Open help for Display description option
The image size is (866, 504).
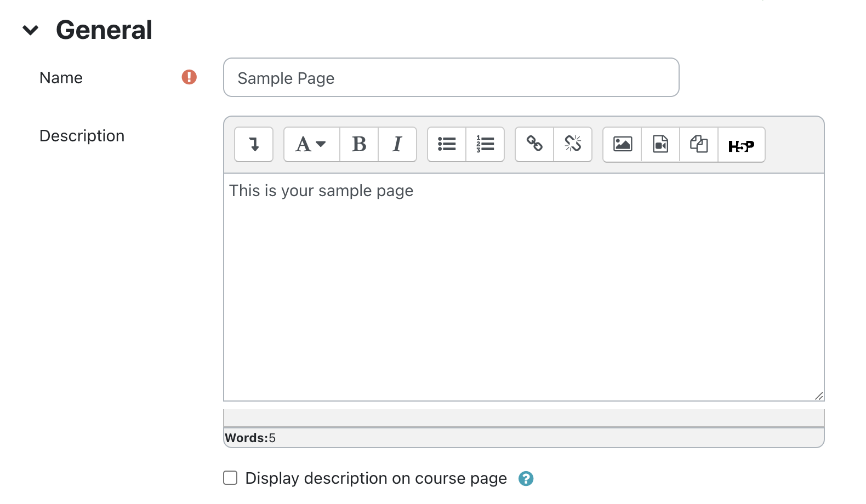point(526,479)
